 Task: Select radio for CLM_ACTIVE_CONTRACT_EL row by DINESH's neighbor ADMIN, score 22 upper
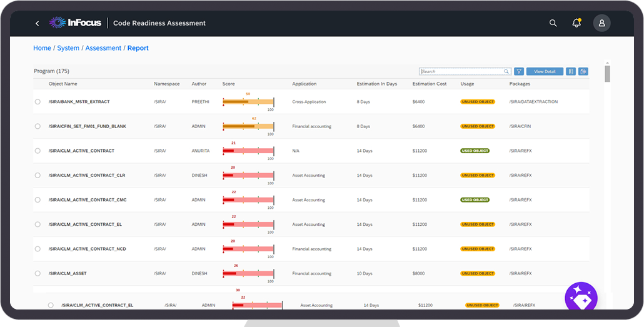[38, 224]
